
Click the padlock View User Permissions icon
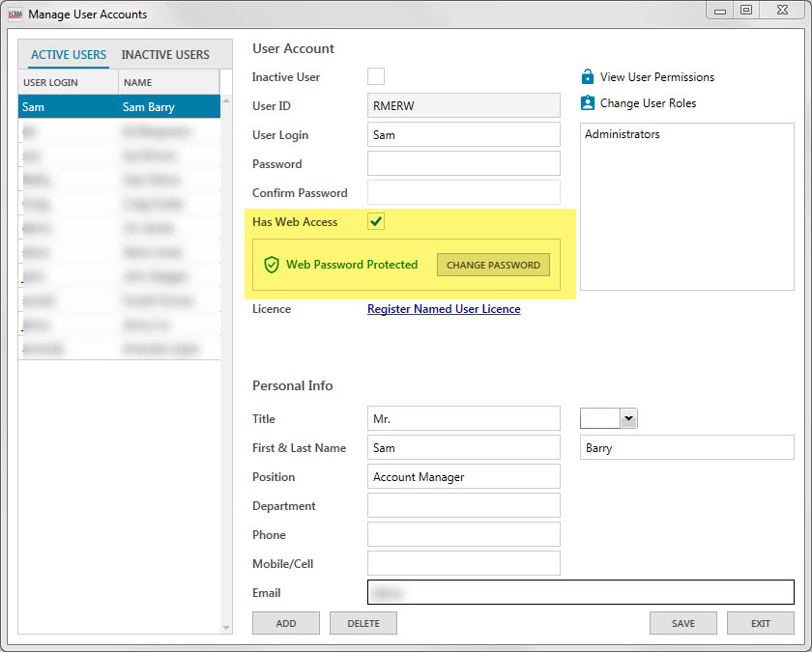pos(587,77)
